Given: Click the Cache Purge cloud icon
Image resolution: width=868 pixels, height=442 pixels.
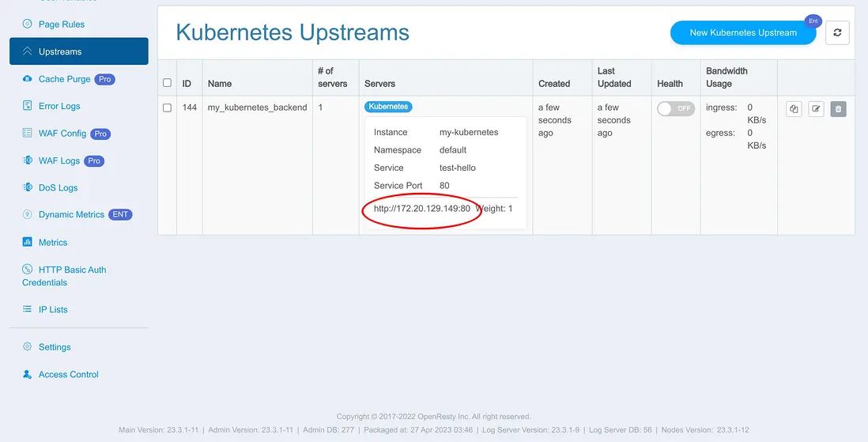Looking at the screenshot, I should [27, 78].
